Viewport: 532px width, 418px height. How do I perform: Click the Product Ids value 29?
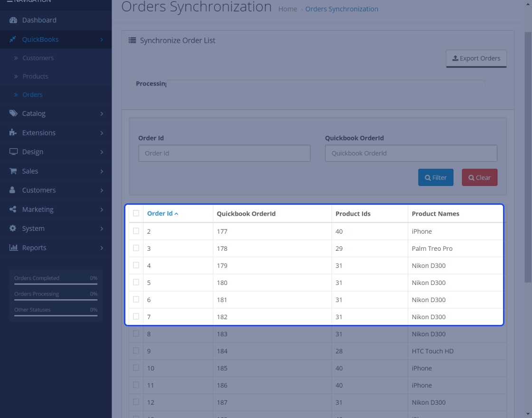[339, 248]
